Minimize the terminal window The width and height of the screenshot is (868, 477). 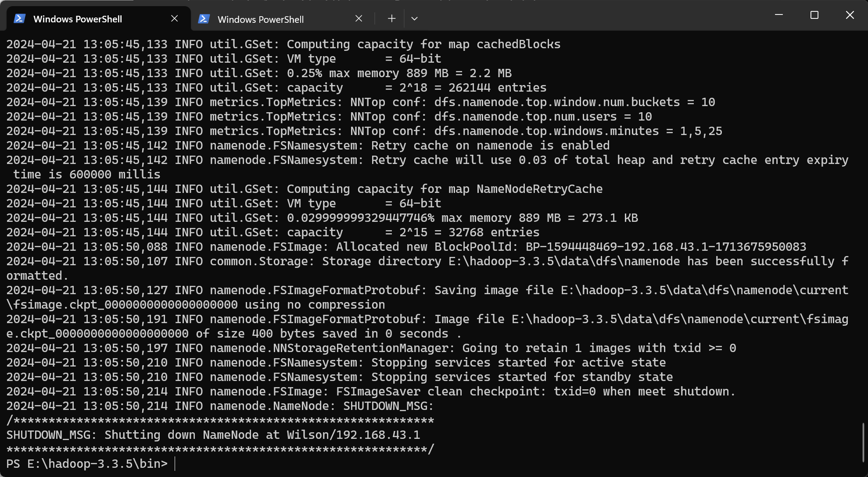tap(779, 15)
